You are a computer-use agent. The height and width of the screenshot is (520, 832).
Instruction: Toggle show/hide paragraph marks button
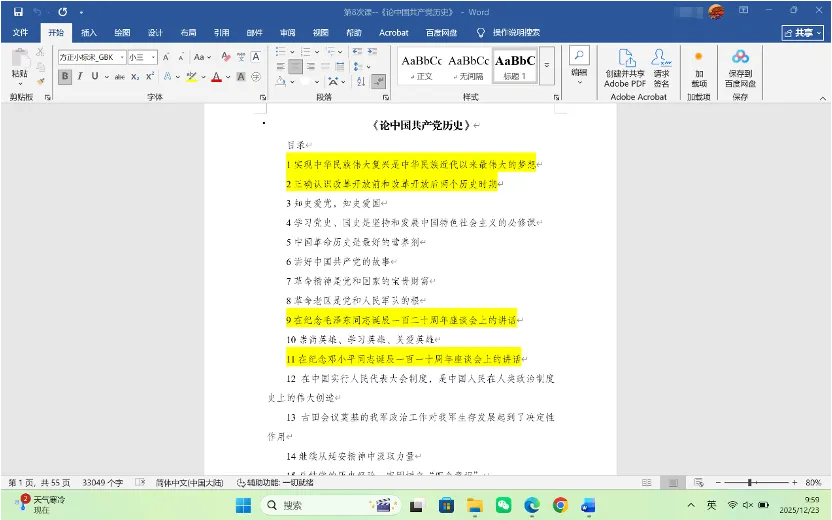[x=378, y=81]
